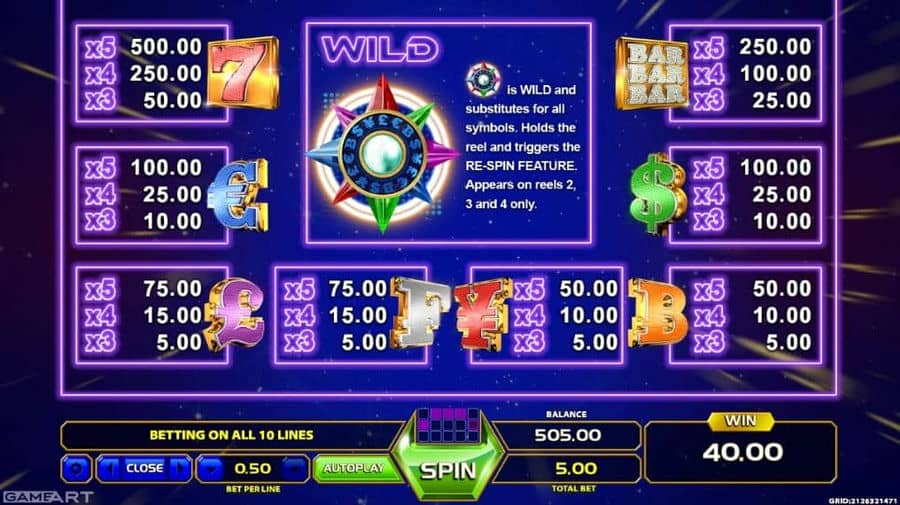This screenshot has width=900, height=505.
Task: Click the large WILD star compass
Action: 382,153
